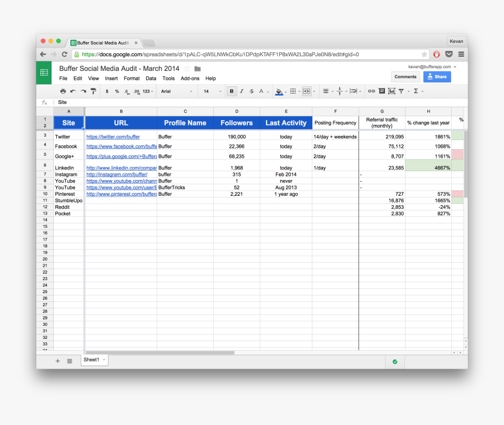Click the Print icon in toolbar
Viewport: 504px width, 425px height.
pyautogui.click(x=63, y=91)
